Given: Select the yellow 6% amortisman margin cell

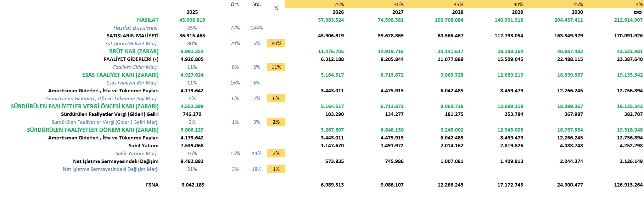Looking at the screenshot, I should 276,99.
